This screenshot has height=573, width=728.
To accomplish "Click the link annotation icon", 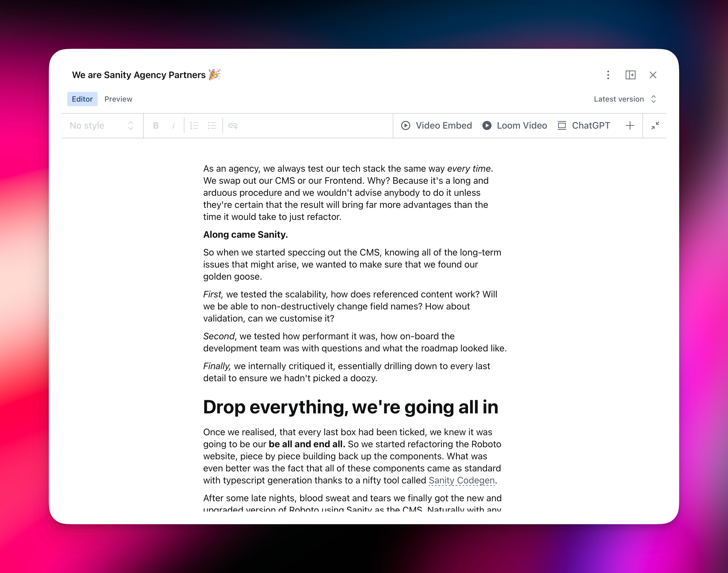I will pyautogui.click(x=233, y=125).
